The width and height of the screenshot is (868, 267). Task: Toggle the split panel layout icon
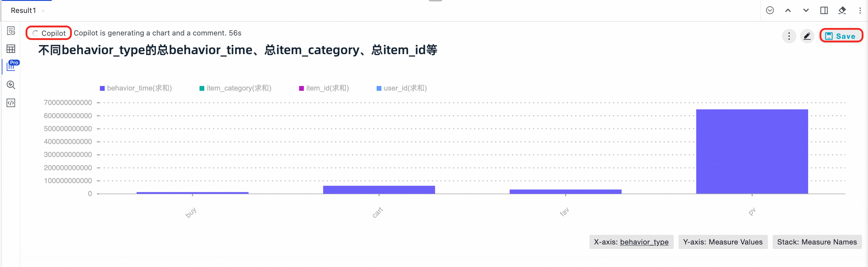[x=823, y=11]
